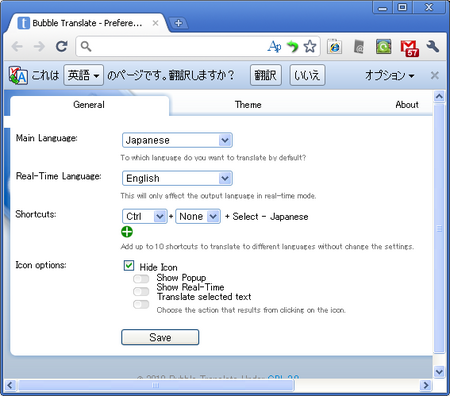This screenshot has height=396, width=450.
Task: Click the scroll down arrow
Action: [439, 372]
